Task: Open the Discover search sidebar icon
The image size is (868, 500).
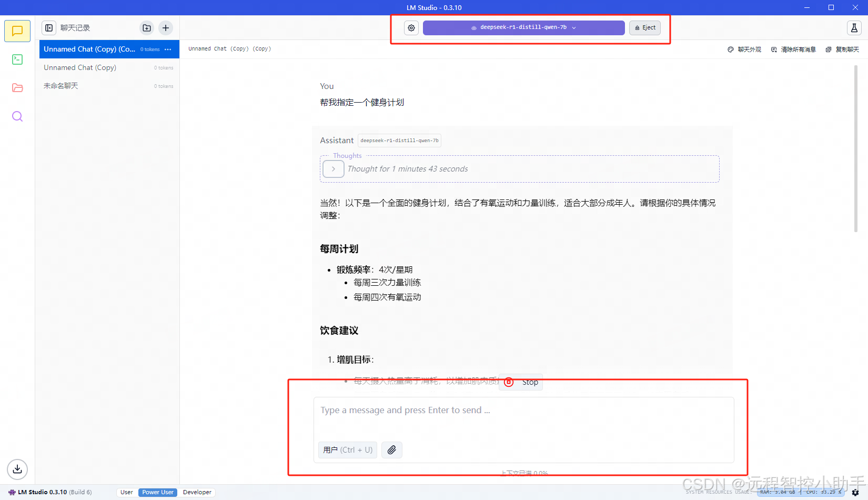Action: 17,116
